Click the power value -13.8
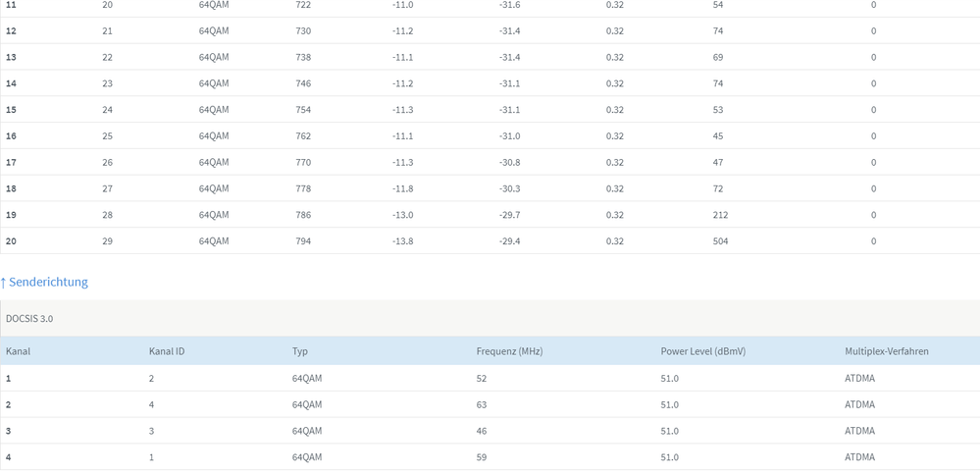Image resolution: width=980 pixels, height=474 pixels. 402,240
